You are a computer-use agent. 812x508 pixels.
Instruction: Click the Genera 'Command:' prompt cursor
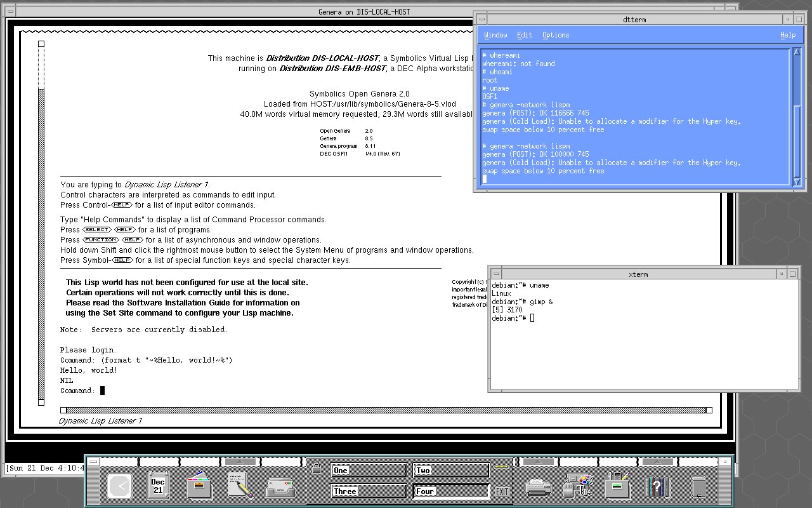(102, 391)
